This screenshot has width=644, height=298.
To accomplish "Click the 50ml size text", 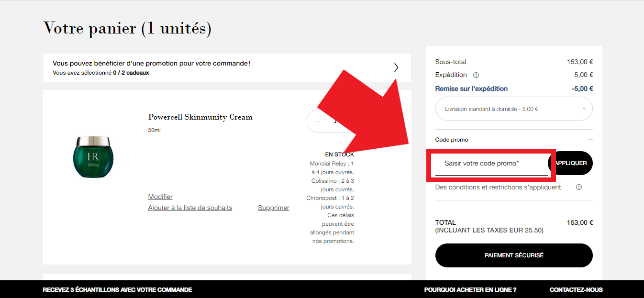I will (155, 130).
